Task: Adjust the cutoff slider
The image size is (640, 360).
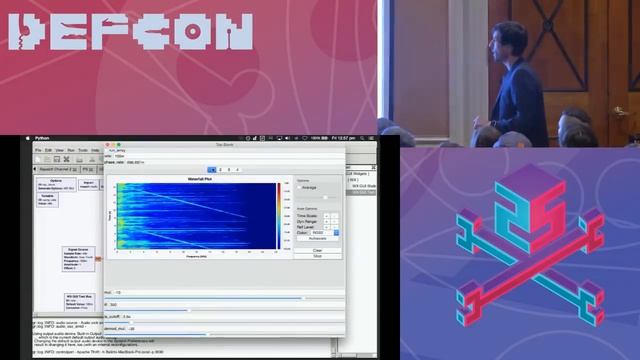Action: 224,322
